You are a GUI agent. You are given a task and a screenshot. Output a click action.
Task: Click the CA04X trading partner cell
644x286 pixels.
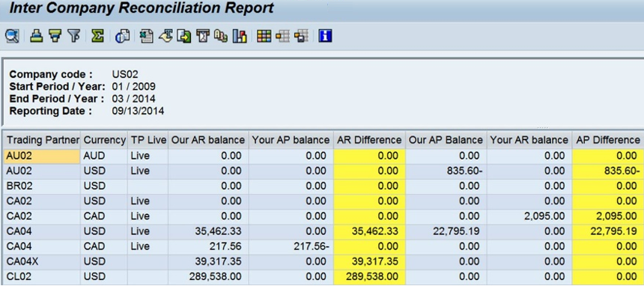(42, 261)
